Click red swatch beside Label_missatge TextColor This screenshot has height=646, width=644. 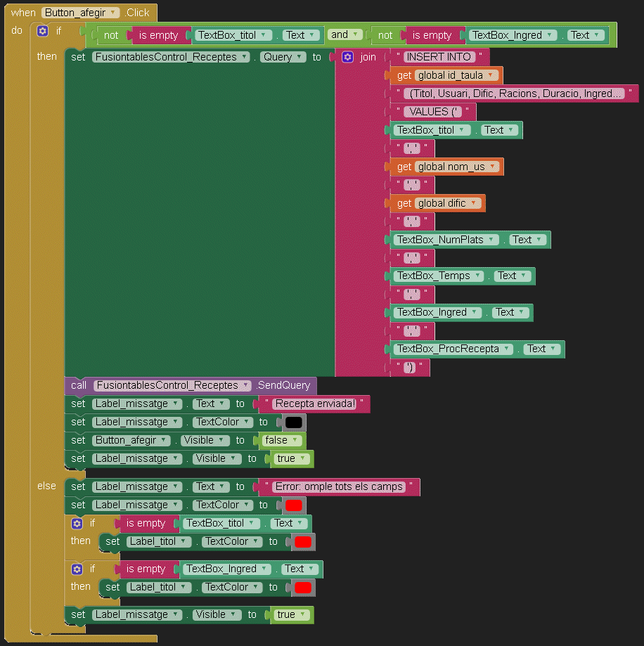click(294, 505)
